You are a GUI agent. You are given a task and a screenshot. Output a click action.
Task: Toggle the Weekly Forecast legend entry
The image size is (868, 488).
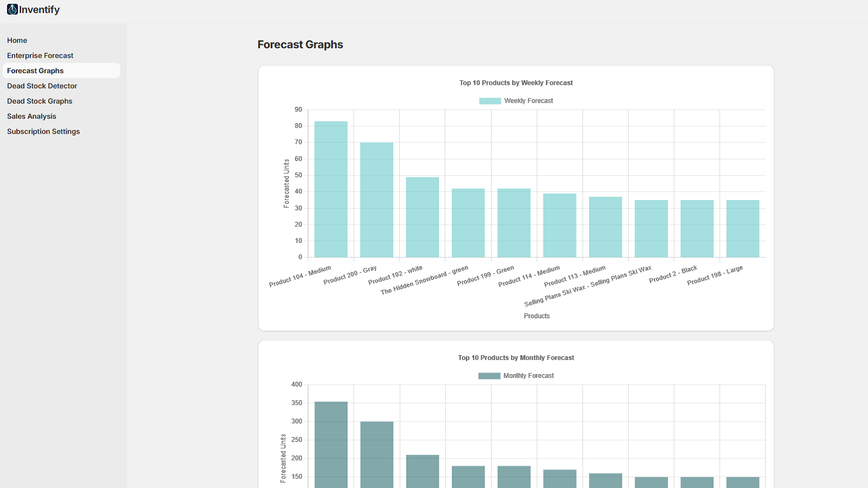(528, 100)
